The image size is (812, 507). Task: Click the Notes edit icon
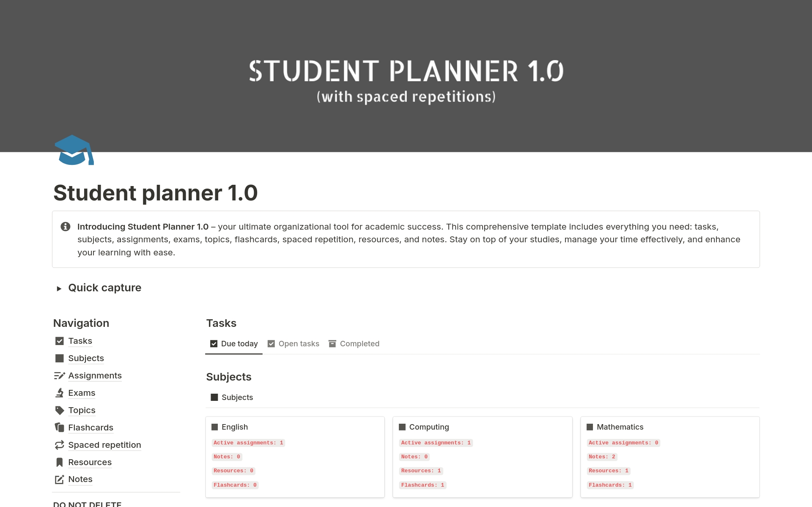60,479
